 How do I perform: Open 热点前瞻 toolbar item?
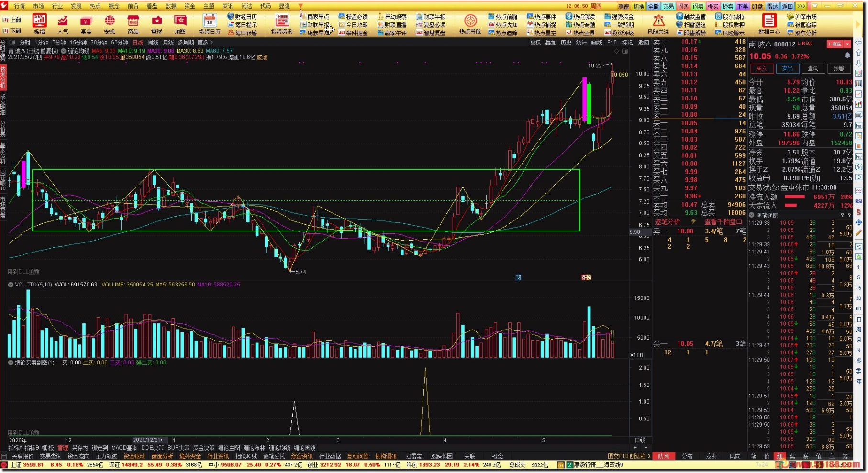click(x=503, y=17)
